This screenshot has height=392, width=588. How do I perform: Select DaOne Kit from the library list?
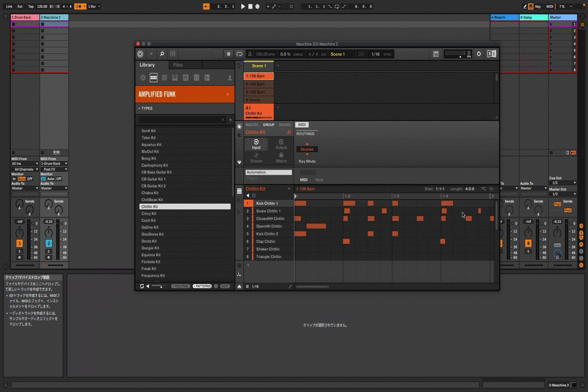(149, 227)
